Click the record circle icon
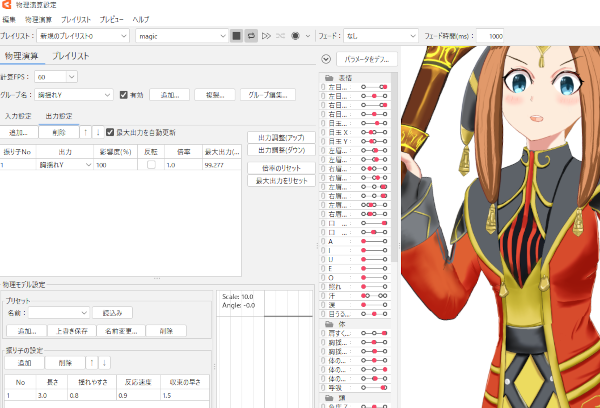 pos(295,36)
